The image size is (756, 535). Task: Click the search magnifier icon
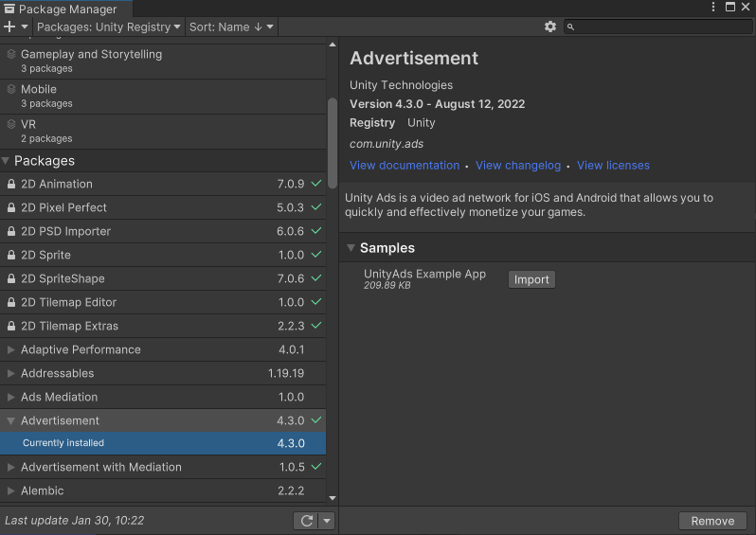click(x=570, y=27)
